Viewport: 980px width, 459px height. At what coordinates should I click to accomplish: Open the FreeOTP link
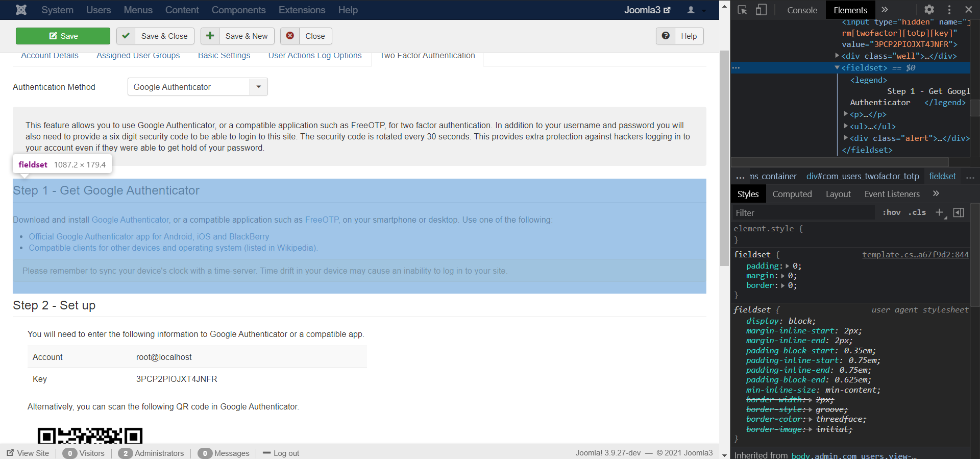tap(322, 220)
